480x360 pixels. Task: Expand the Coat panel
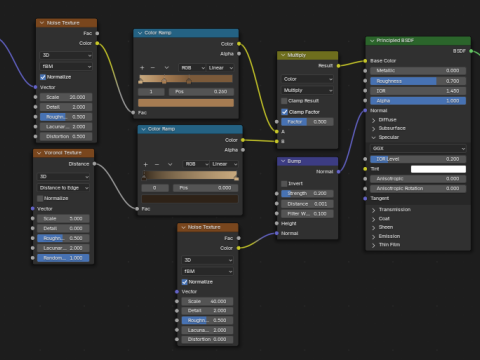point(373,219)
